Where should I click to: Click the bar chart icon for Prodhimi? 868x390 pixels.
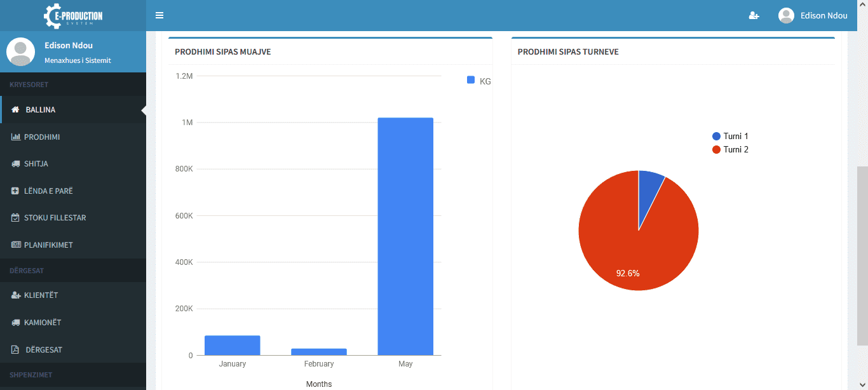[16, 137]
